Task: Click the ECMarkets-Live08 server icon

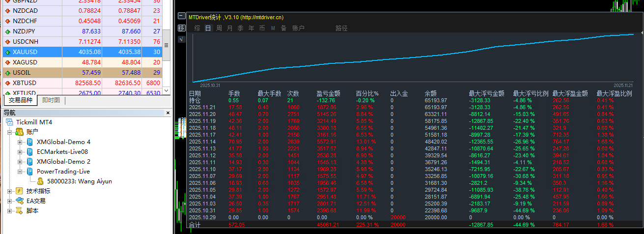Action: point(30,151)
